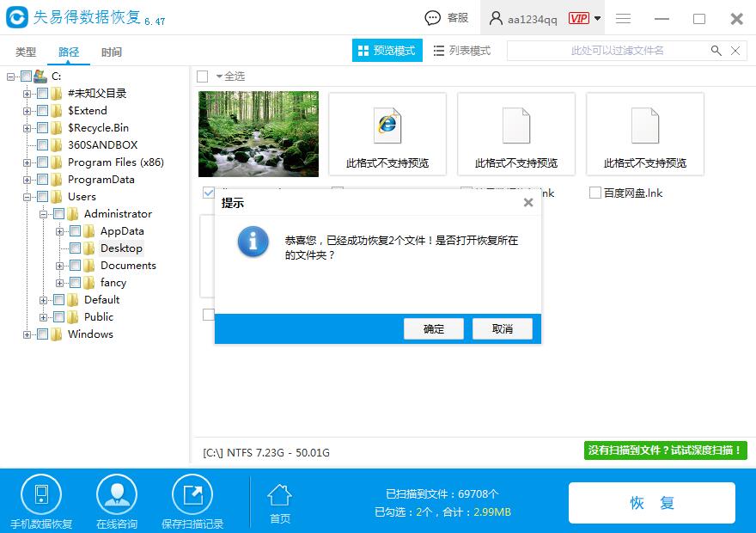Expand the fancy folder node
This screenshot has width=756, height=533.
tap(59, 283)
